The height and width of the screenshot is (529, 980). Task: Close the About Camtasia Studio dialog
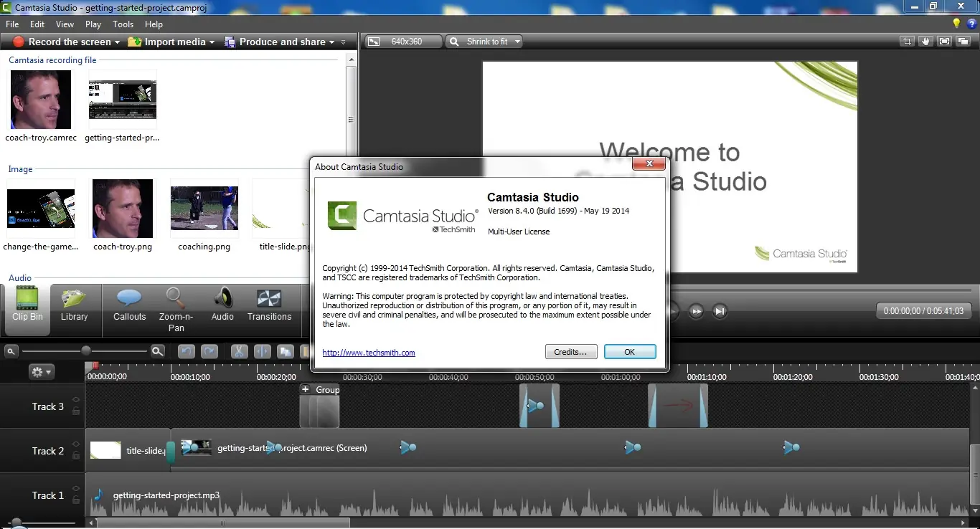pyautogui.click(x=649, y=163)
